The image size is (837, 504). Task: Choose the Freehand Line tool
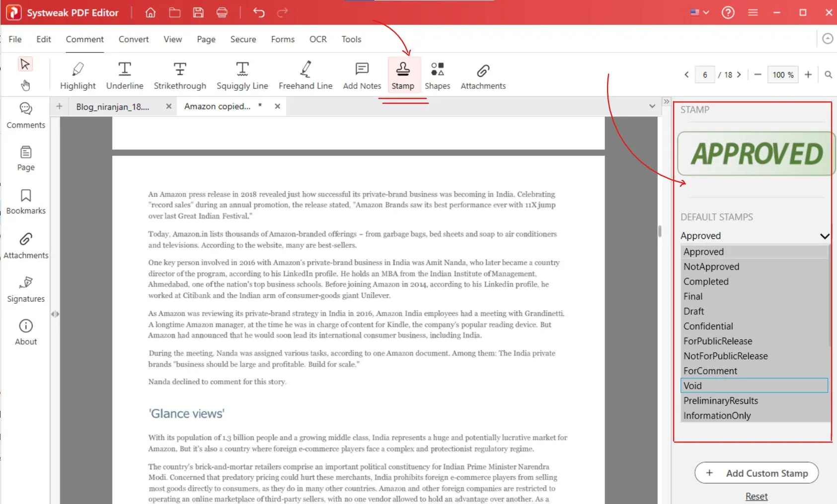click(x=305, y=75)
